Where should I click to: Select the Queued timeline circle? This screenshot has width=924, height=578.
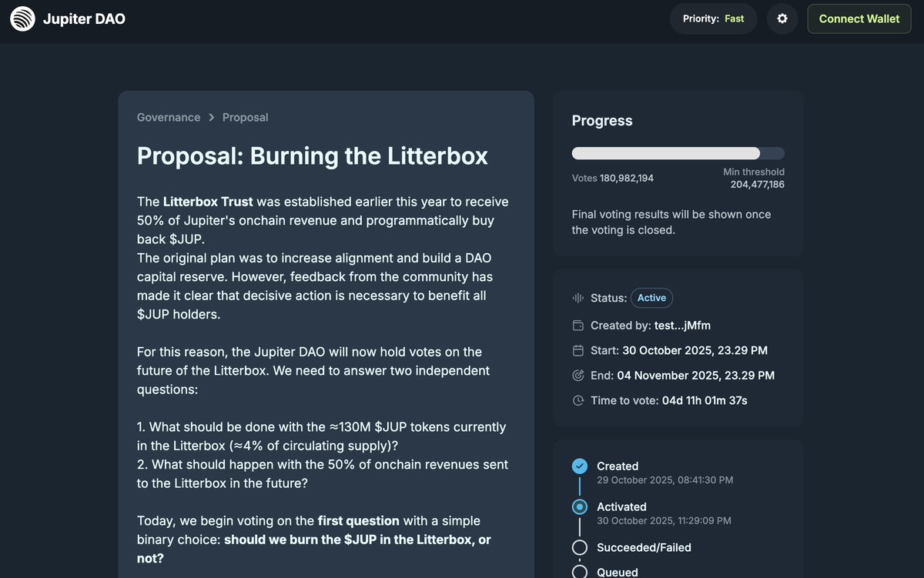pos(580,572)
